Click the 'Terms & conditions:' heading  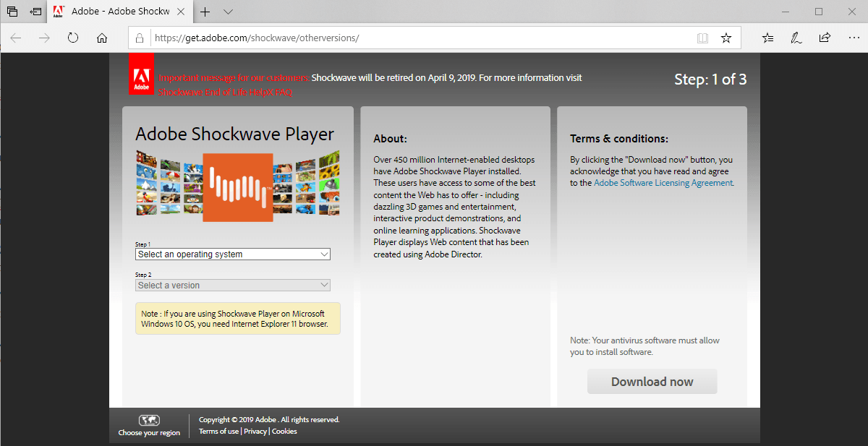[x=619, y=138]
